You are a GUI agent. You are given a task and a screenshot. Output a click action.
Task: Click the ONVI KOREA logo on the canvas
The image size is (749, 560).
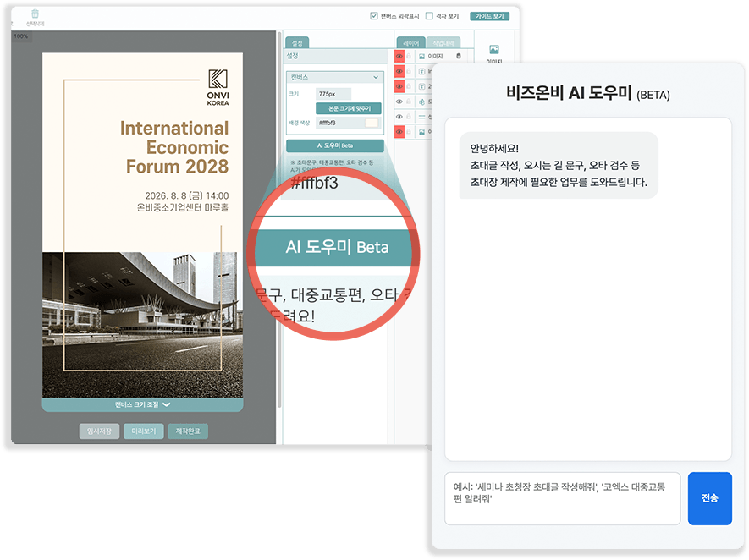pyautogui.click(x=218, y=87)
